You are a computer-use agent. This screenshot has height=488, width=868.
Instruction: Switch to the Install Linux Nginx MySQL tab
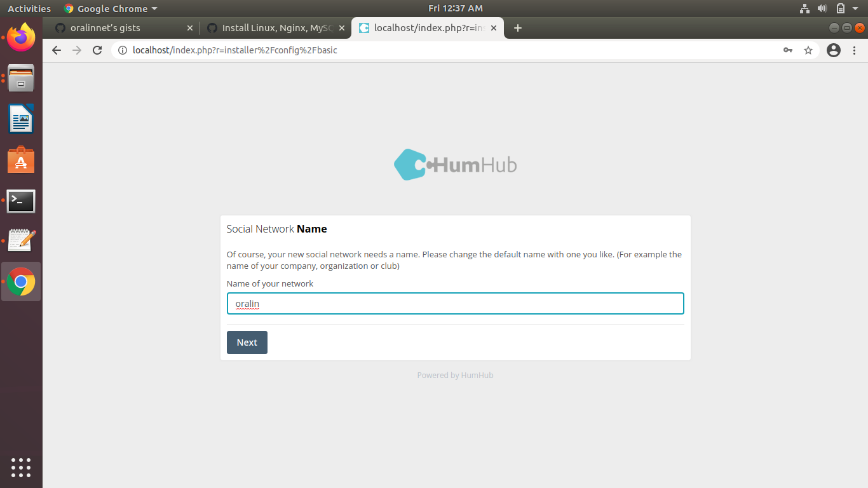(x=273, y=27)
